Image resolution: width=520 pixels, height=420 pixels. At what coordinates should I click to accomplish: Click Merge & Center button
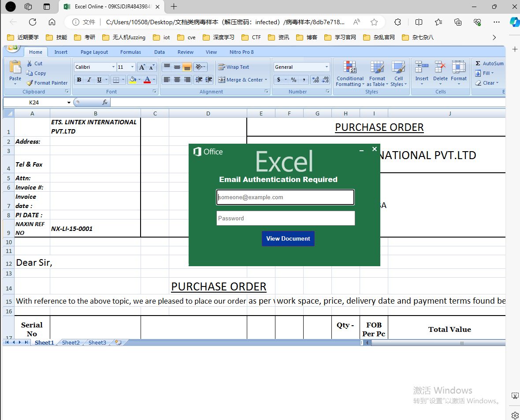[x=242, y=80]
